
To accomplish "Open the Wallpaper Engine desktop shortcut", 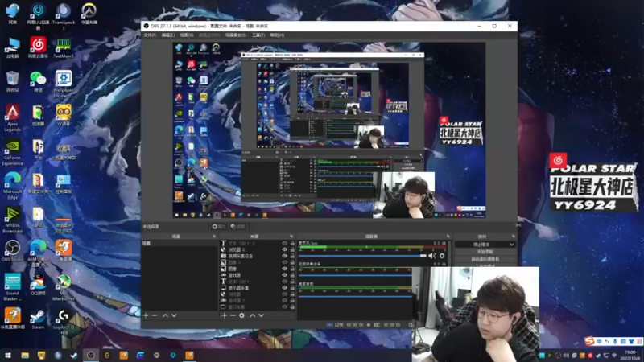I will [64, 84].
